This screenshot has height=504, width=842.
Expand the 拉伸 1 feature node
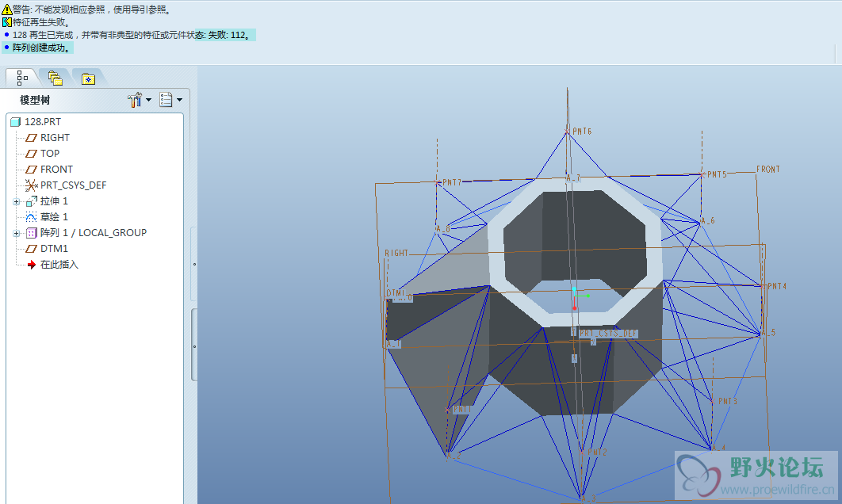tap(16, 201)
